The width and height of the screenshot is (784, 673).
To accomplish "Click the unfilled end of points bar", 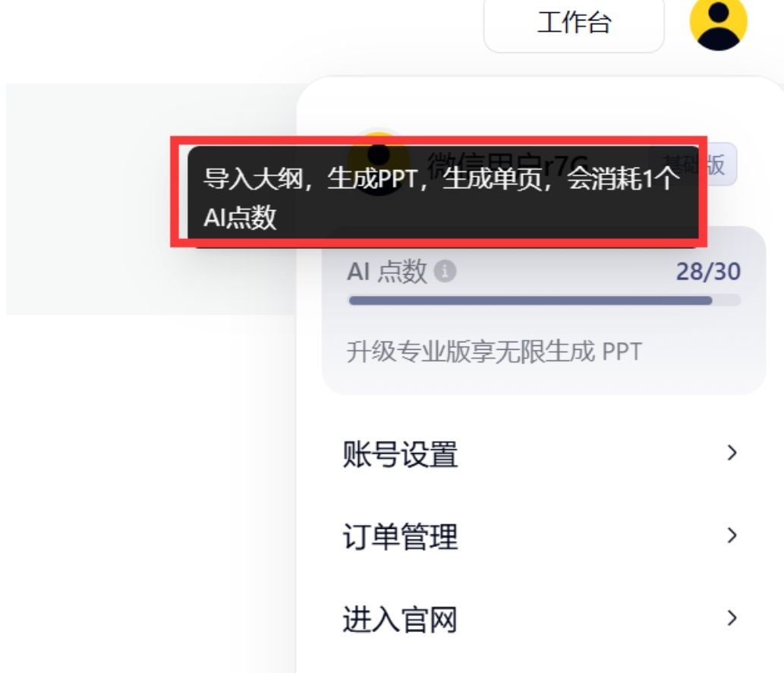I will click(x=726, y=300).
